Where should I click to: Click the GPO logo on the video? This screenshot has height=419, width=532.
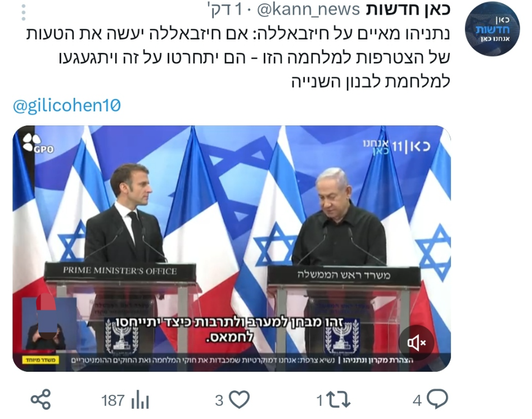[37, 142]
